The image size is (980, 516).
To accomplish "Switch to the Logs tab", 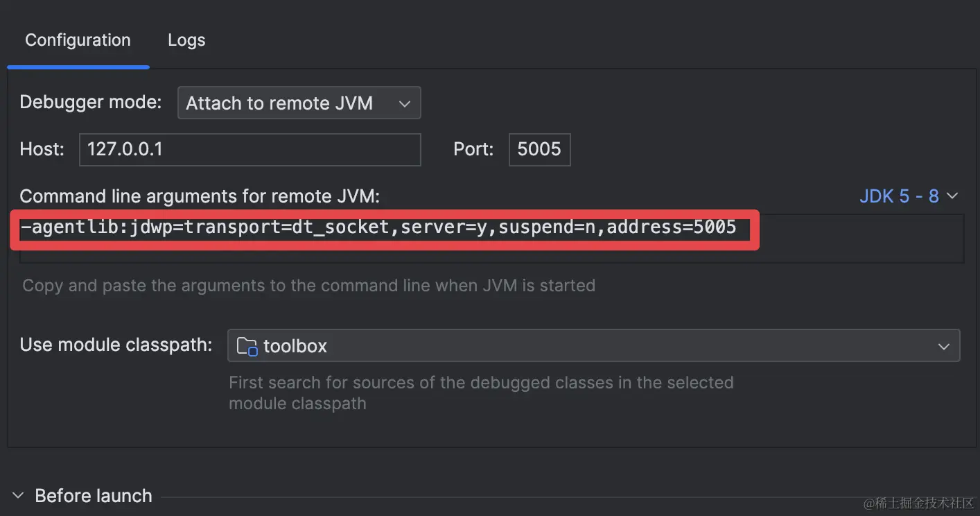I will pyautogui.click(x=186, y=40).
